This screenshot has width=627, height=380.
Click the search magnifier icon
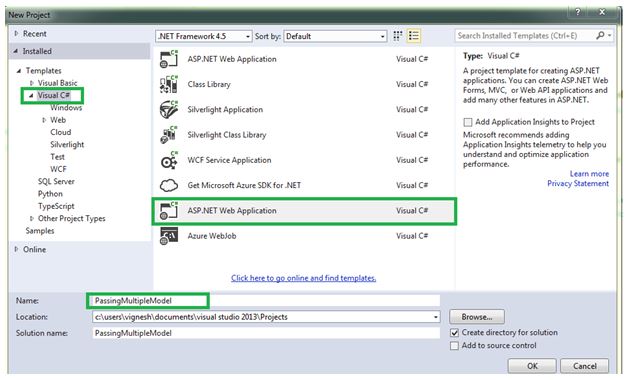point(600,36)
